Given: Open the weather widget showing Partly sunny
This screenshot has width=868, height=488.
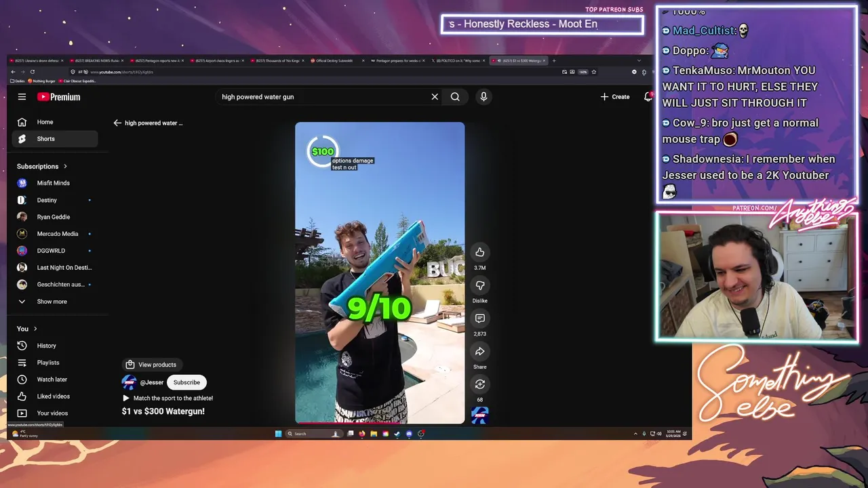Looking at the screenshot, I should point(26,434).
